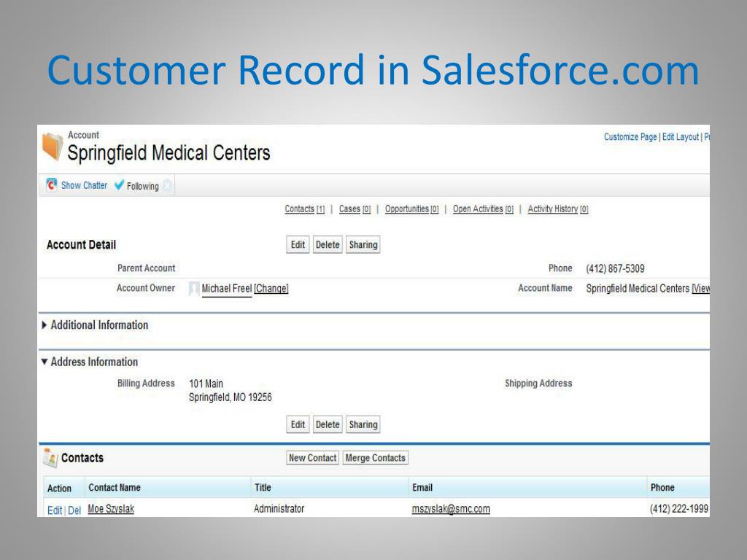Image resolution: width=747 pixels, height=560 pixels.
Task: Click the [View link beside Account Name
Action: tap(701, 289)
